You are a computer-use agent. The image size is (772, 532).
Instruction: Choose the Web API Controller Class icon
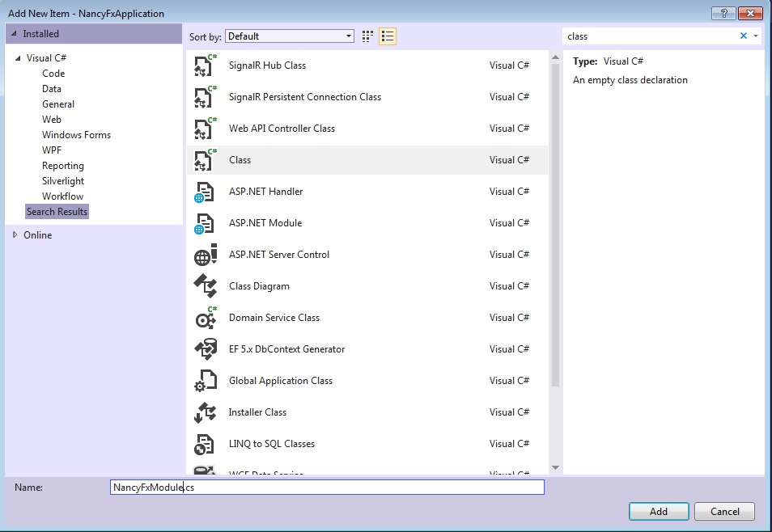tap(206, 129)
